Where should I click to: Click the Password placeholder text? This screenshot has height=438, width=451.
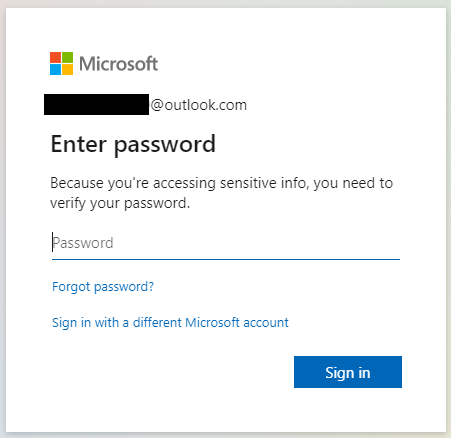coord(83,243)
